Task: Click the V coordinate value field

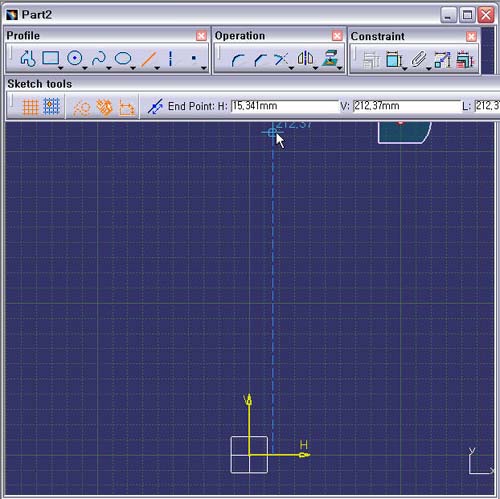Action: pos(406,106)
